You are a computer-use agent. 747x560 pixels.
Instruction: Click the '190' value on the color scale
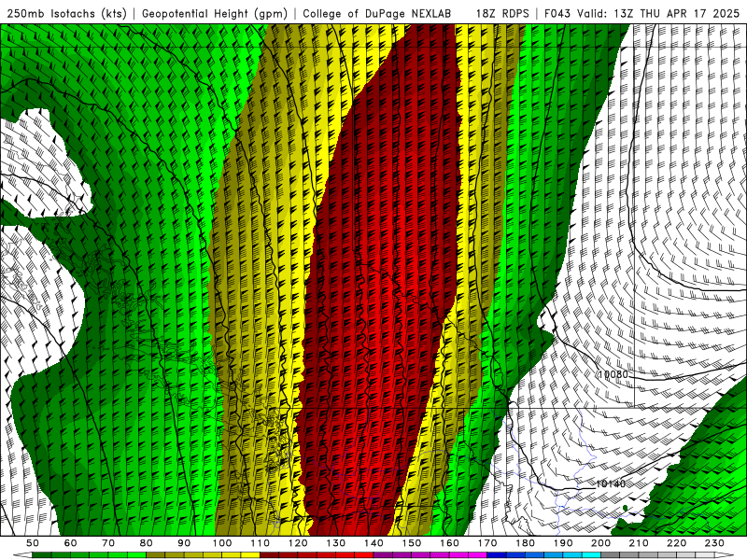(563, 543)
